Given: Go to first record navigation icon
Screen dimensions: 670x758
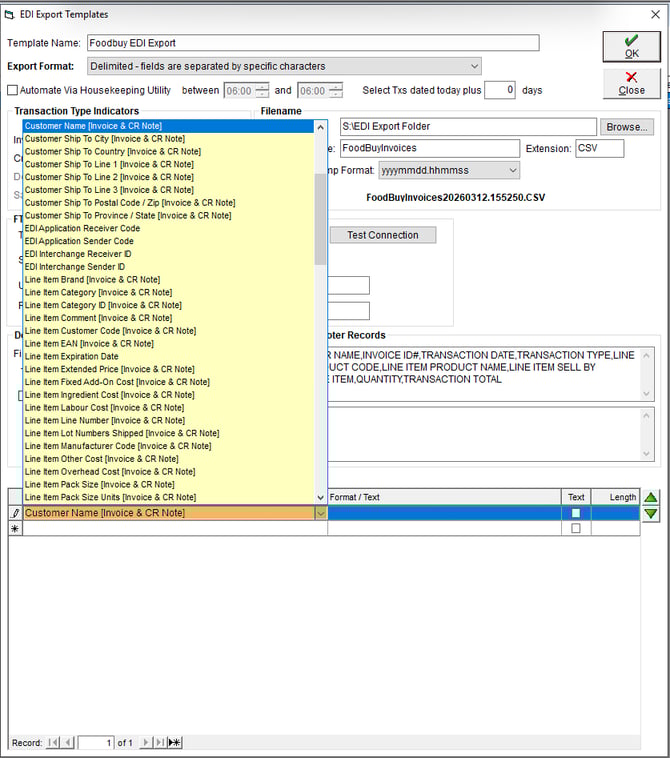Looking at the screenshot, I should coord(53,742).
